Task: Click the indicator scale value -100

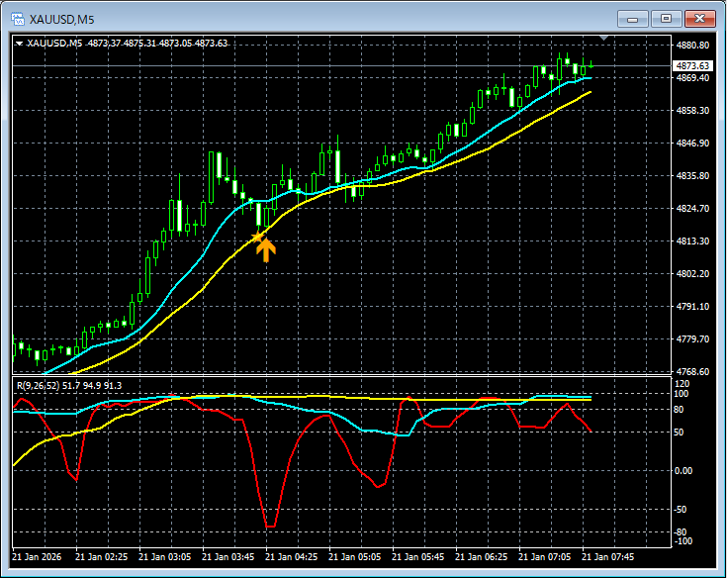Action: 682,541
